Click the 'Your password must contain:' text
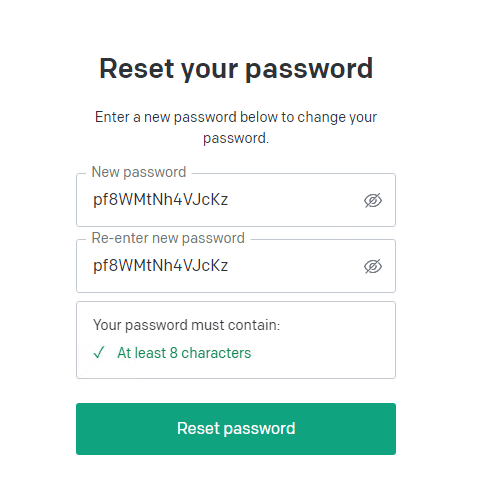The width and height of the screenshot is (488, 493). click(187, 325)
